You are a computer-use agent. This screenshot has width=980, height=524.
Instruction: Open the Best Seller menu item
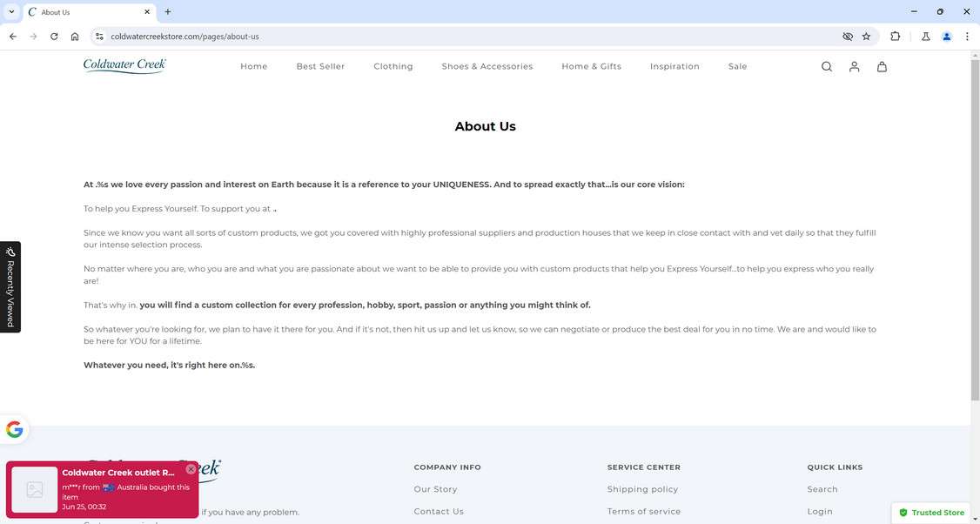320,66
